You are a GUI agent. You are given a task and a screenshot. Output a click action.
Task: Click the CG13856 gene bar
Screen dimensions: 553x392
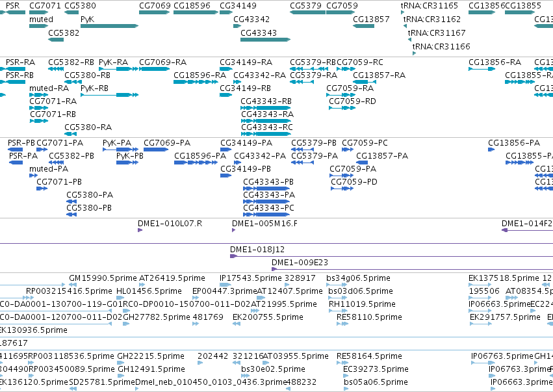pyautogui.click(x=482, y=12)
